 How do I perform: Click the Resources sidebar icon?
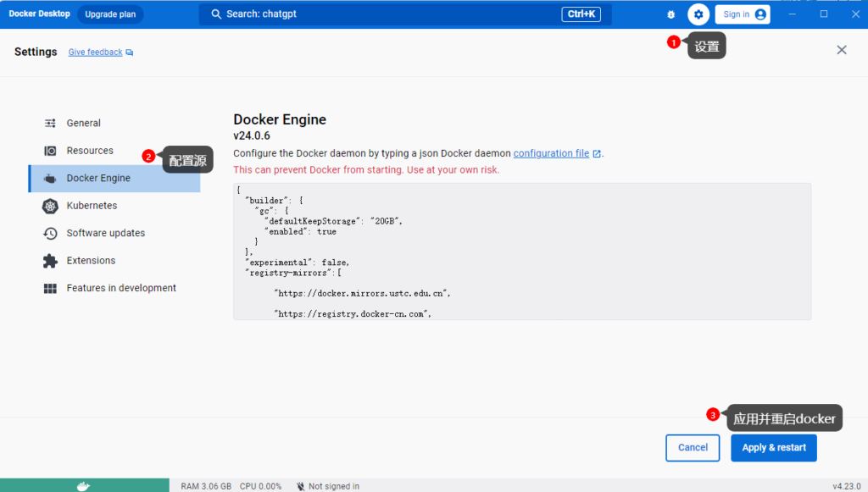pyautogui.click(x=50, y=151)
